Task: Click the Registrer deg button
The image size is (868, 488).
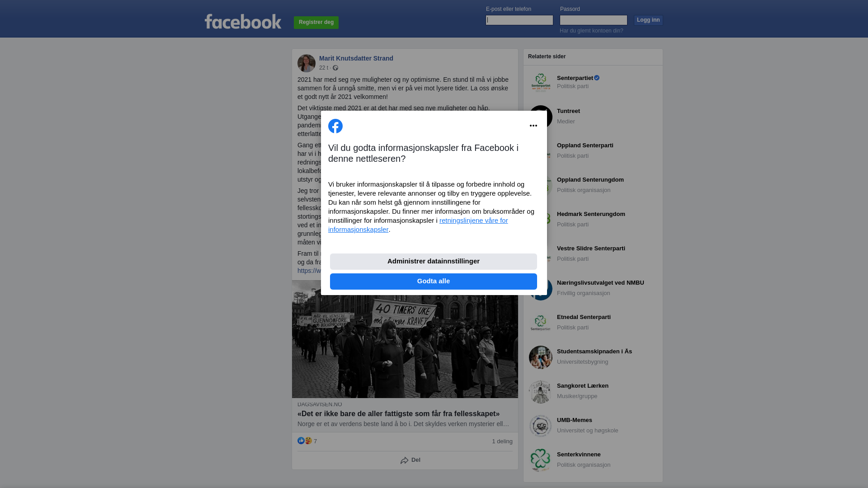Action: [x=316, y=23]
